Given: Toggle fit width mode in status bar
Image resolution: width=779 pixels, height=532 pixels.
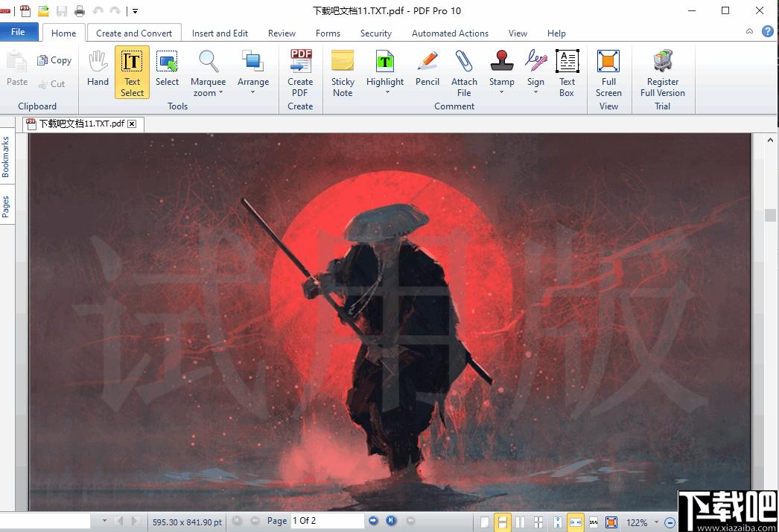Looking at the screenshot, I should coord(575,522).
